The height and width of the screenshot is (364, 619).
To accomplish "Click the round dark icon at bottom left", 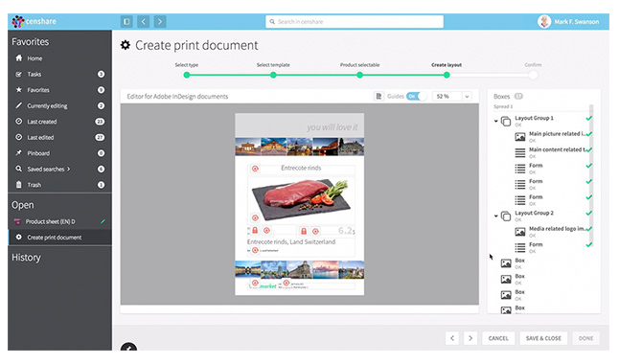I will pos(128,347).
